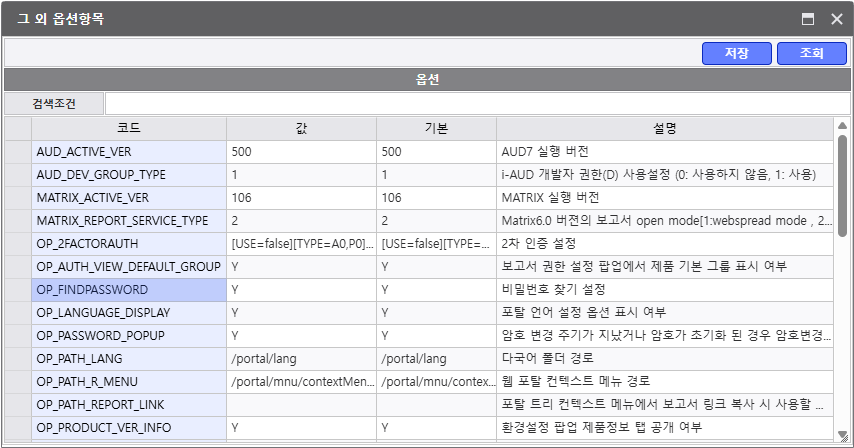Image resolution: width=854 pixels, height=448 pixels.
Task: Edit value of MATRIX_REPORT_SERVICE_TYPE
Action: [x=301, y=220]
